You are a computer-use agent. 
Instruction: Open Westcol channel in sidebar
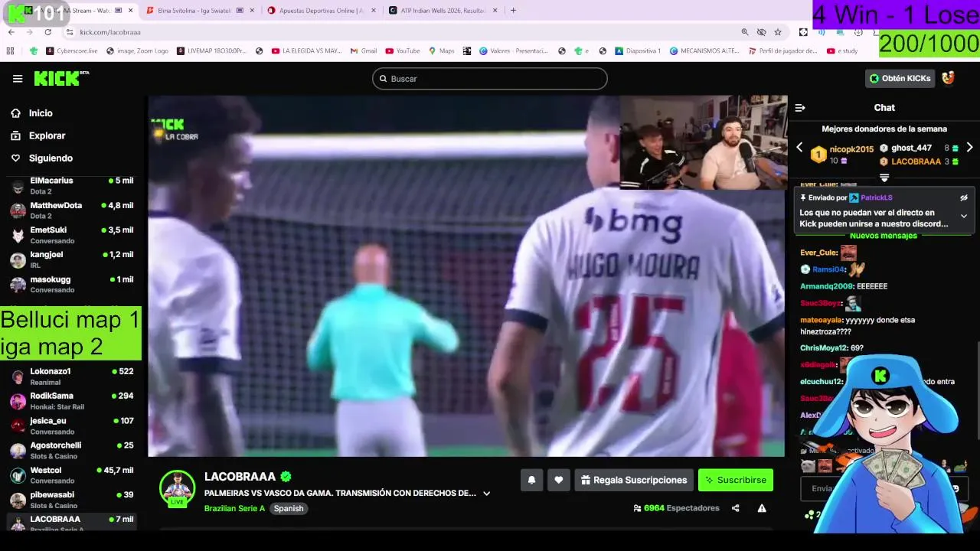pos(72,475)
